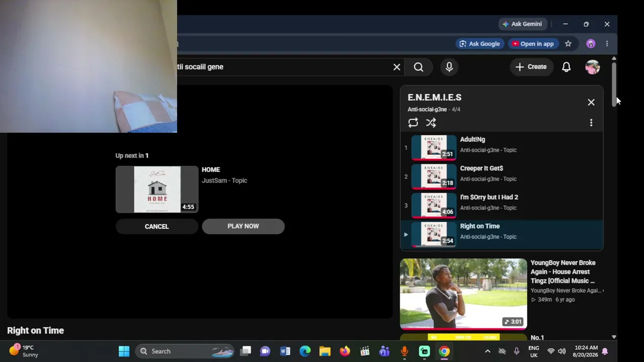Open Wi-Fi network settings in tray
644x362 pixels.
[x=551, y=351]
